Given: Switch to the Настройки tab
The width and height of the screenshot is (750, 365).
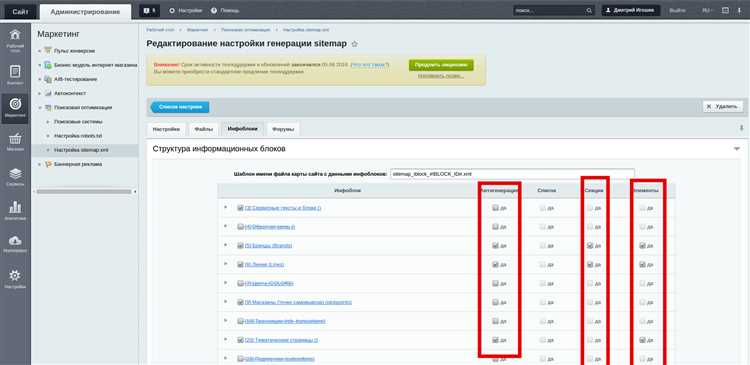Looking at the screenshot, I should (x=166, y=129).
